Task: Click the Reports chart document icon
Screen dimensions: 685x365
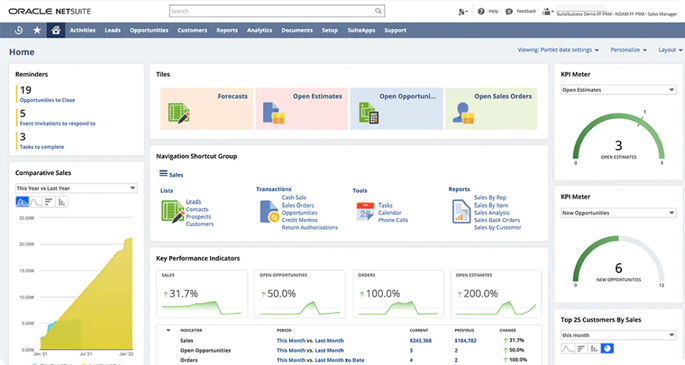Action: [x=461, y=211]
